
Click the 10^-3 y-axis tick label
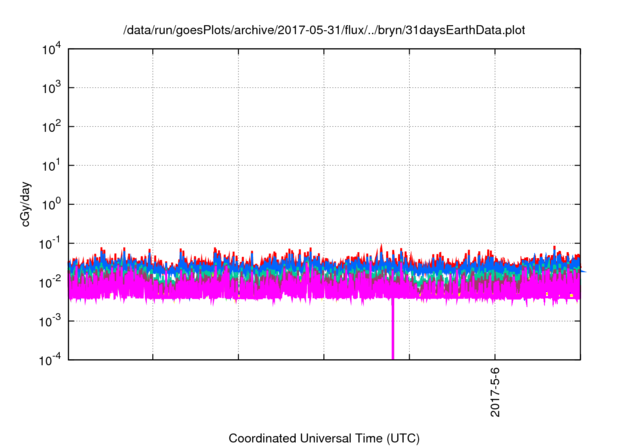coord(50,321)
